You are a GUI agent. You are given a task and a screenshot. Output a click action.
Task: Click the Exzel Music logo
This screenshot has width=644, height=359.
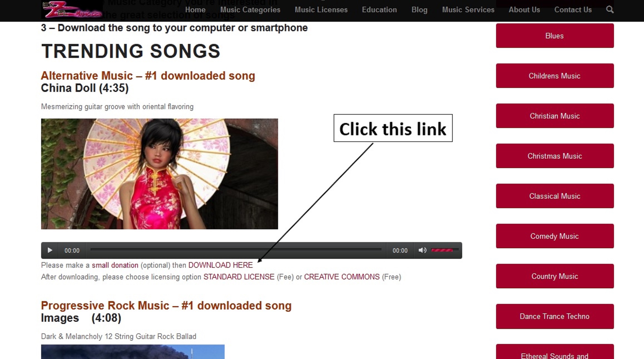point(72,10)
